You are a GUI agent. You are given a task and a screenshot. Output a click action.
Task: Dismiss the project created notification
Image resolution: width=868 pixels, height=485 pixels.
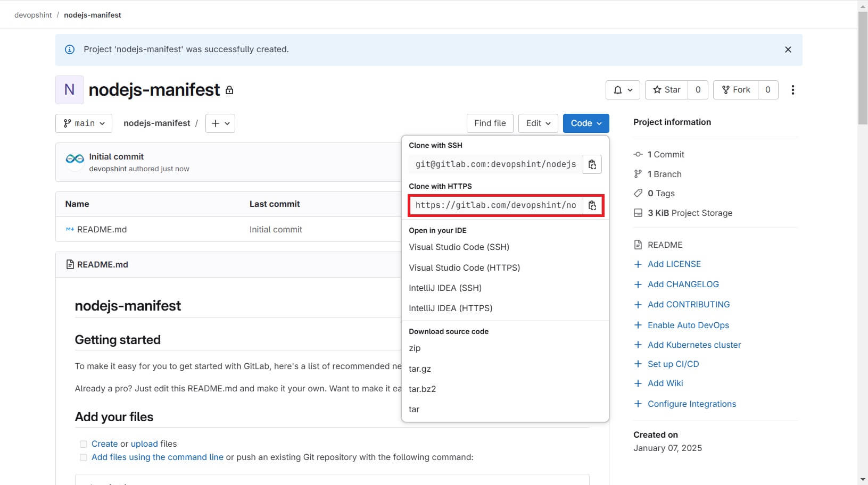point(788,49)
